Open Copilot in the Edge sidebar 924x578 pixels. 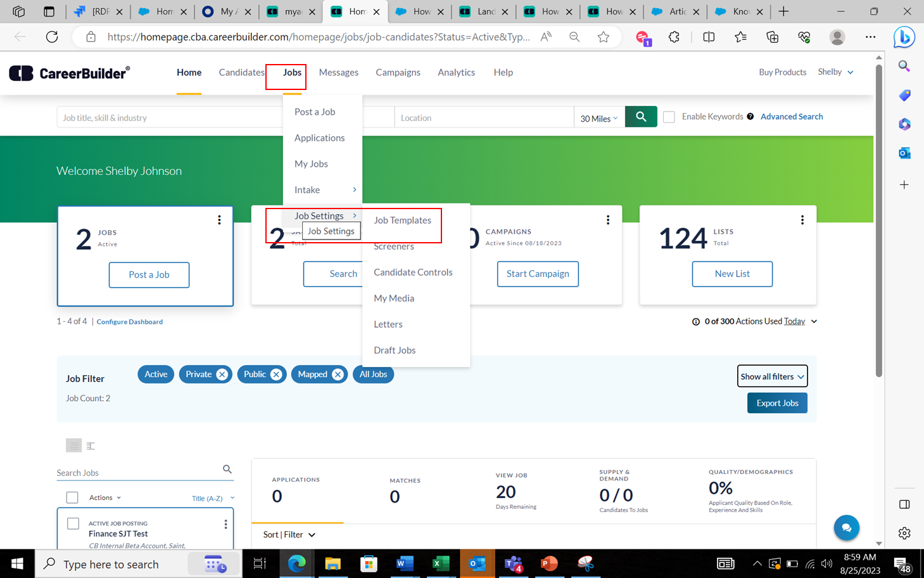[904, 37]
